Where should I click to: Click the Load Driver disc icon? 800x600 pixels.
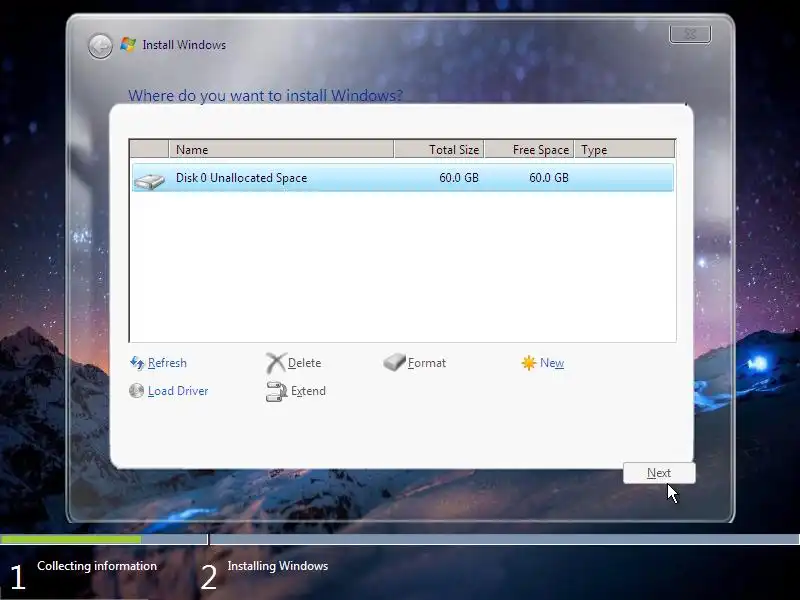(x=136, y=391)
